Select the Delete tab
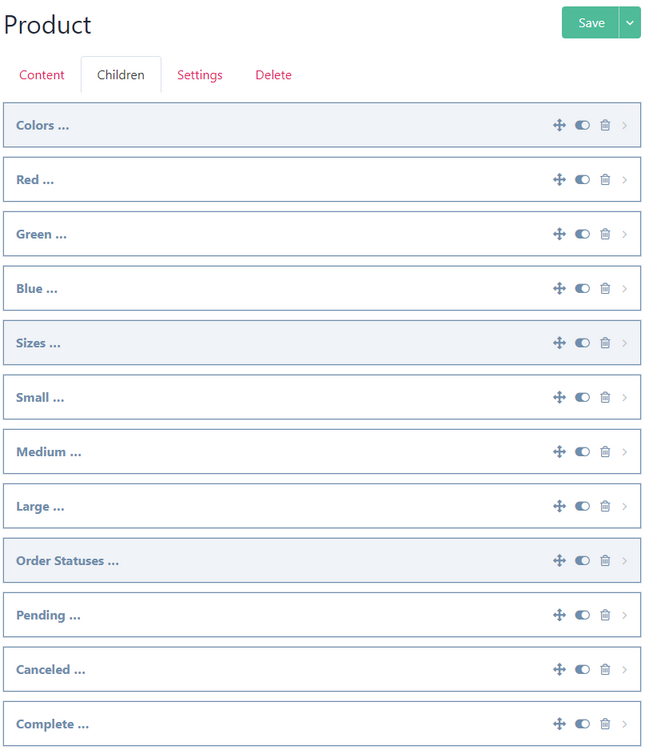 click(273, 75)
